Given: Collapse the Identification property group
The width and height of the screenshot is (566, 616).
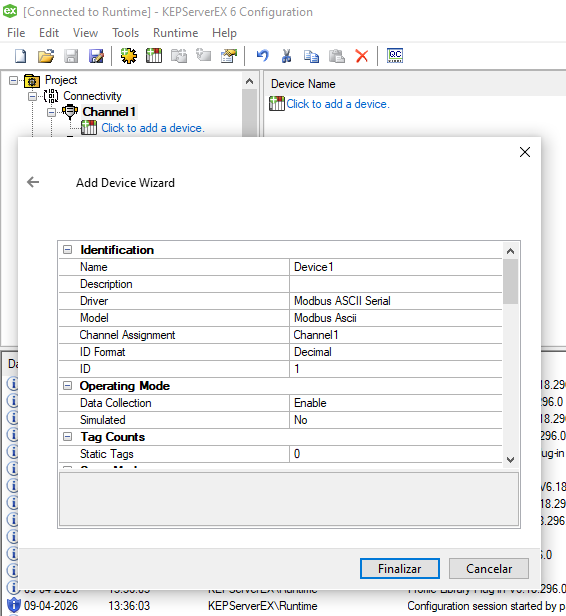Looking at the screenshot, I should (68, 249).
